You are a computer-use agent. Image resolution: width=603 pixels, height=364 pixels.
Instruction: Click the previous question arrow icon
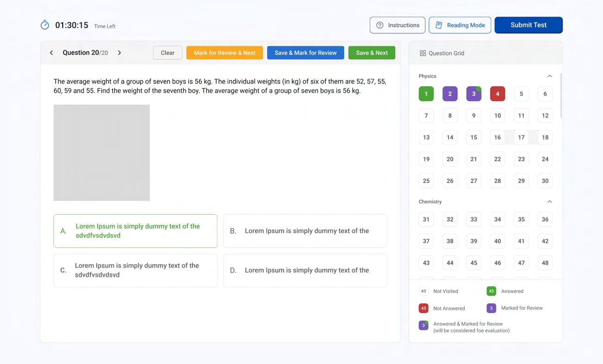[51, 53]
